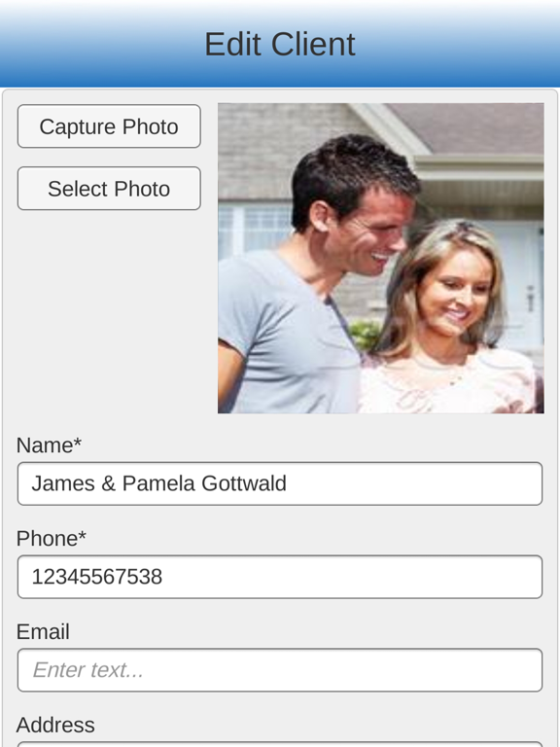The image size is (560, 747).
Task: Click the empty Email text field
Action: pyautogui.click(x=280, y=670)
